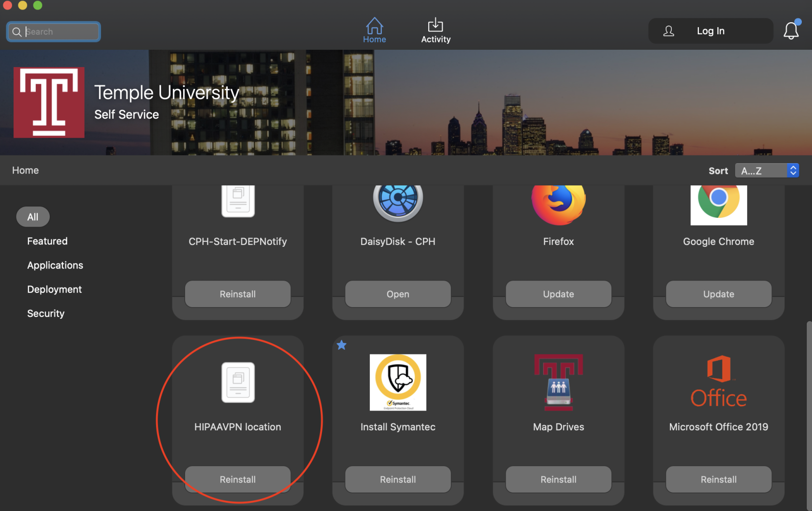Click the Google Chrome title text
Image resolution: width=812 pixels, height=511 pixels.
pyautogui.click(x=719, y=241)
